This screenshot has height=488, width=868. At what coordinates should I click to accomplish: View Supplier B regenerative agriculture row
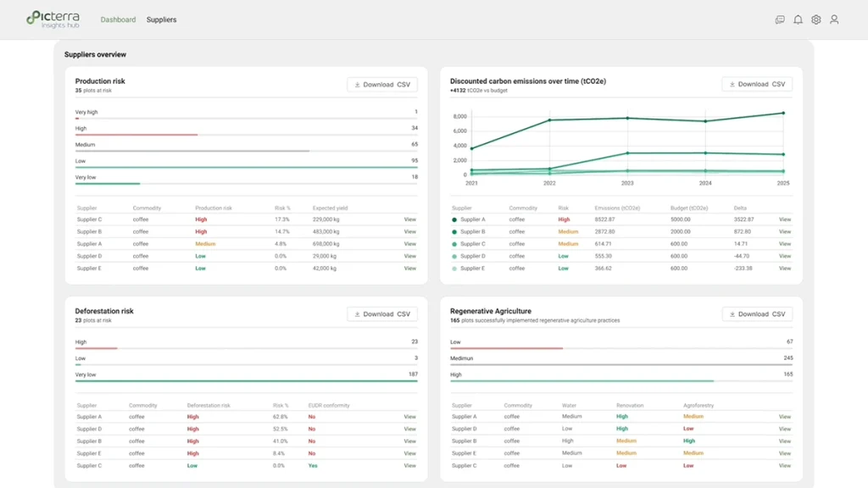coord(784,441)
